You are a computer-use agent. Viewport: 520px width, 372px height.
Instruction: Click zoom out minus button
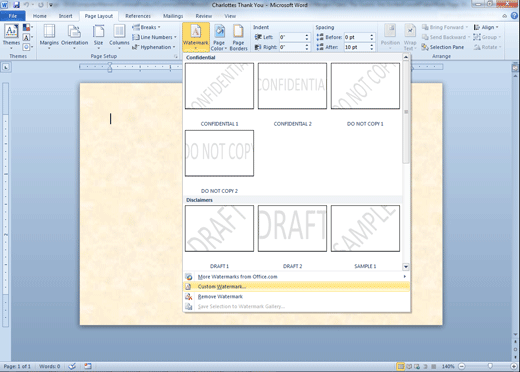click(x=462, y=366)
